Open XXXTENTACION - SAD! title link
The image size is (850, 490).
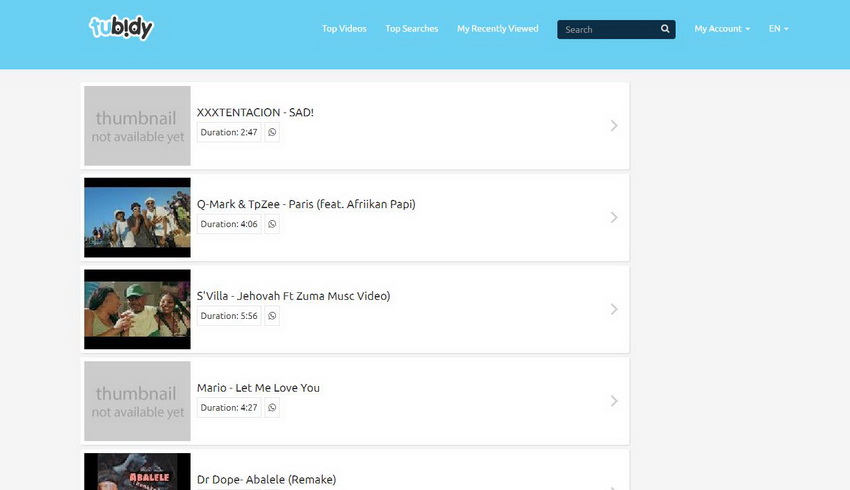coord(255,112)
